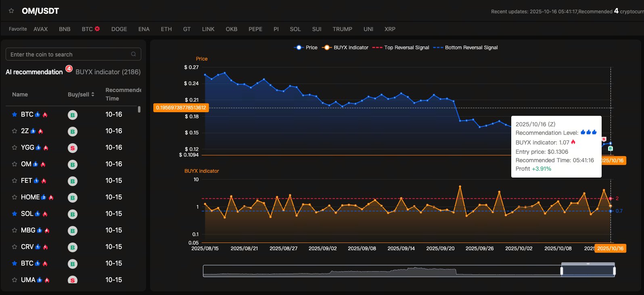Focus the 'Enter the coin to search' field
Screen dimensions: 644x295
(69, 54)
